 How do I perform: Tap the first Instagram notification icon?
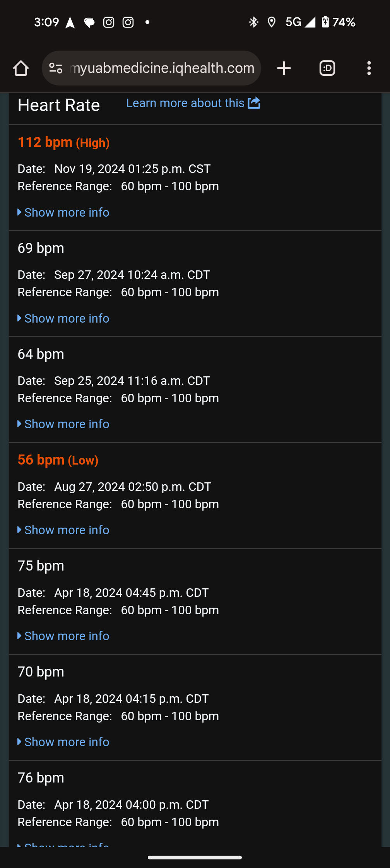point(109,22)
